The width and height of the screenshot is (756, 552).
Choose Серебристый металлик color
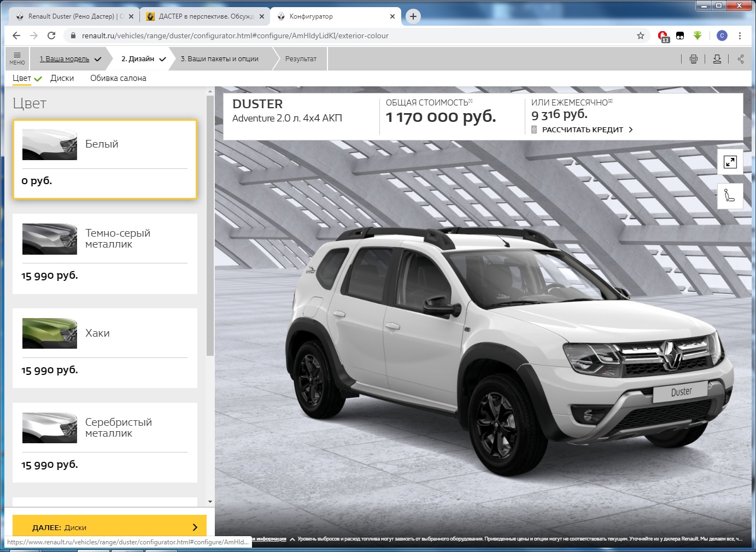coord(105,443)
